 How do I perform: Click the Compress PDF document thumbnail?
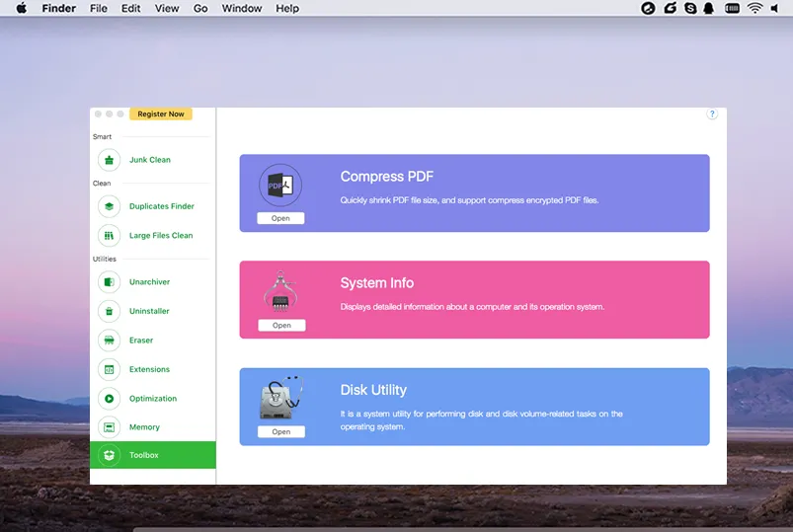[280, 186]
